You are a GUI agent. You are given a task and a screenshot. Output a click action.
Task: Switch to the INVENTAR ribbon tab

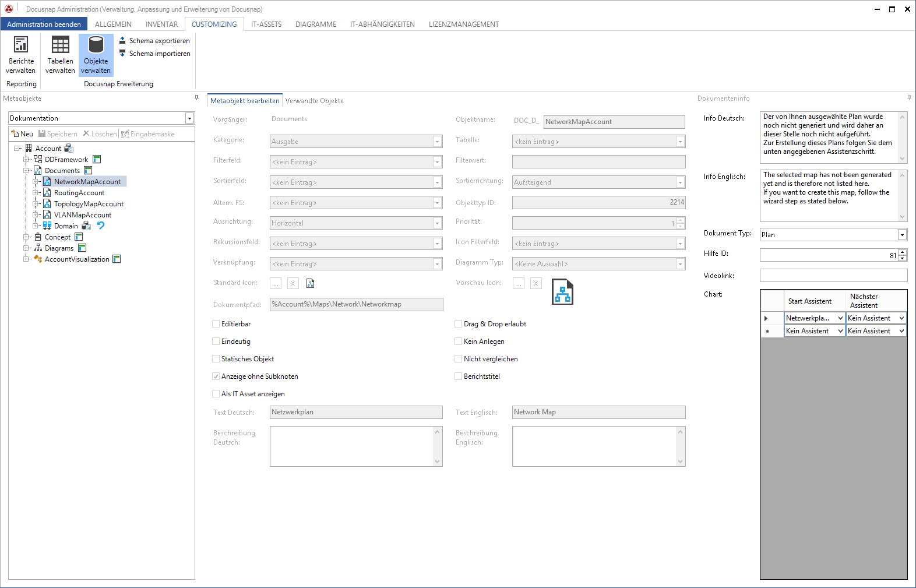(x=162, y=24)
